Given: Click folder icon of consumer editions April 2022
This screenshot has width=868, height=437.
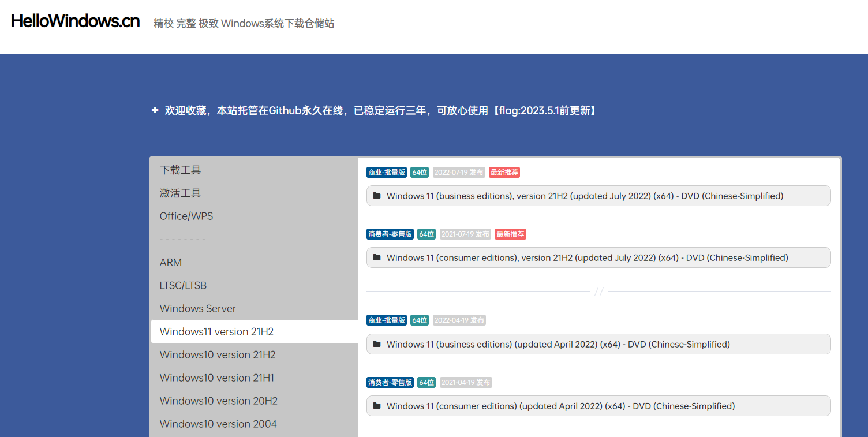Looking at the screenshot, I should click(x=377, y=406).
